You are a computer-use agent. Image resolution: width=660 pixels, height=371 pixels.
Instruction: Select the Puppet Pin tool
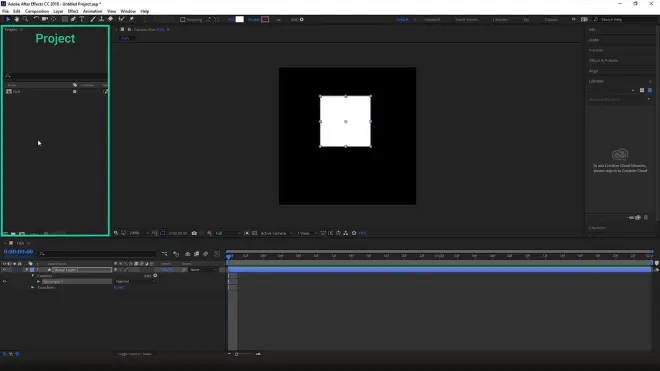tap(131, 19)
